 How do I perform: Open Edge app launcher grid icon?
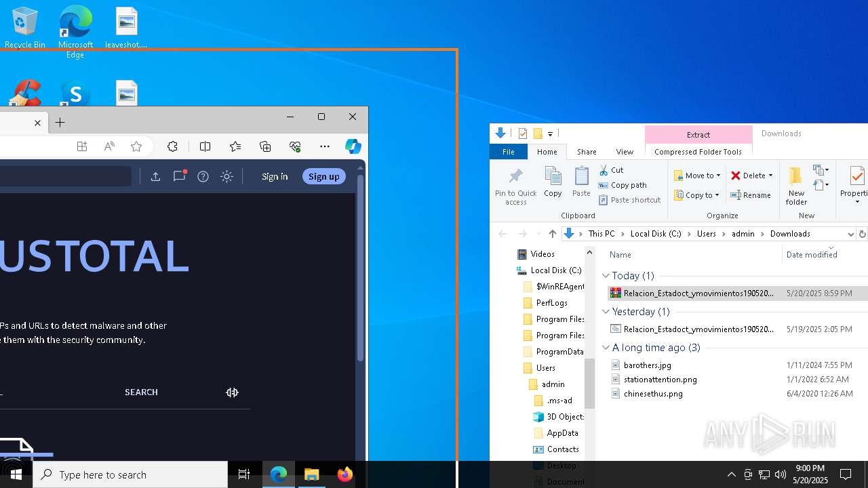pyautogui.click(x=82, y=146)
